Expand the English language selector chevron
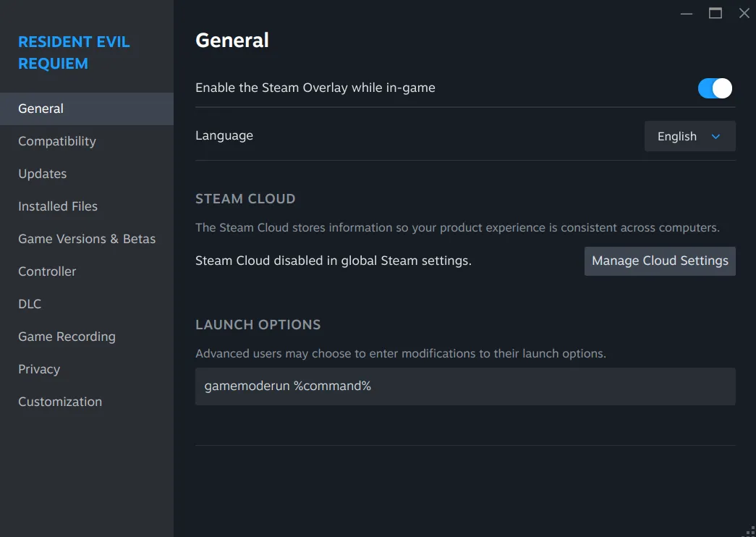The height and width of the screenshot is (537, 756). (716, 136)
